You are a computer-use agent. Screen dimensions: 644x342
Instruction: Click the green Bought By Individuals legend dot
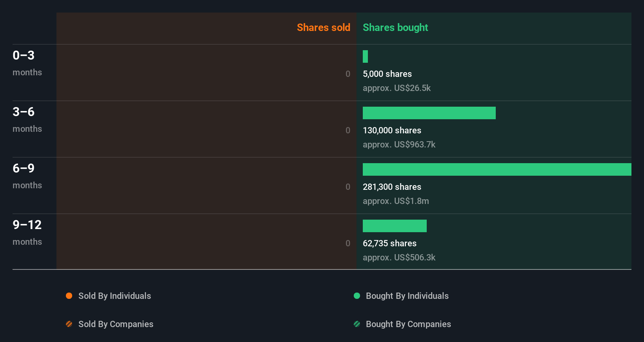(x=357, y=296)
